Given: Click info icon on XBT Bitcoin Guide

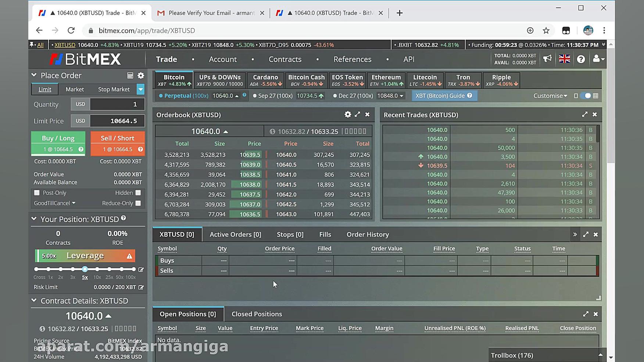Looking at the screenshot, I should [x=469, y=96].
